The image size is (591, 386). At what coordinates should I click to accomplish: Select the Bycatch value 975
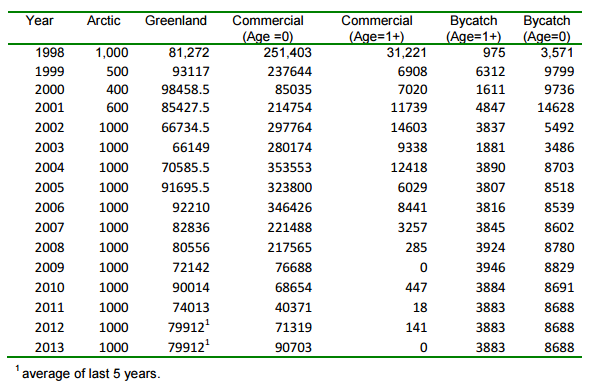click(x=494, y=53)
